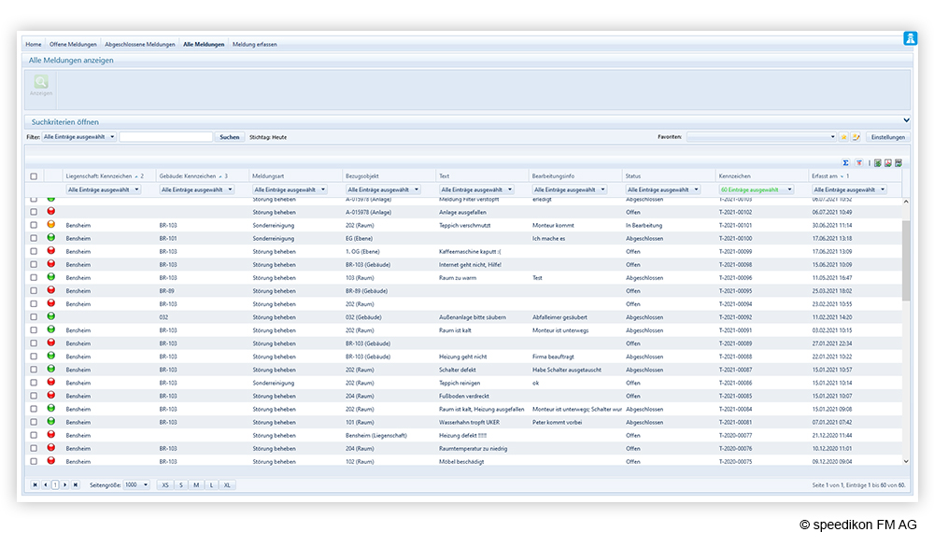934x560 pixels.
Task: Go to next page pager icon
Action: (65, 485)
